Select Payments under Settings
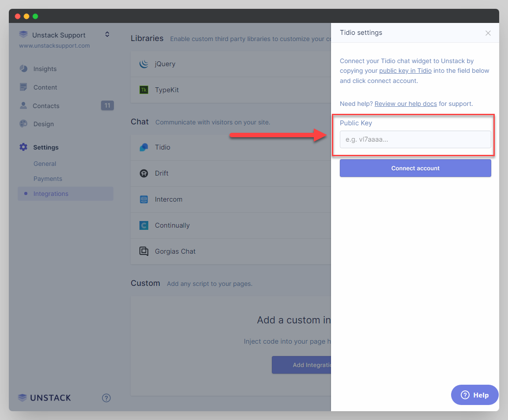Screen dimensions: 508x420 (48, 179)
